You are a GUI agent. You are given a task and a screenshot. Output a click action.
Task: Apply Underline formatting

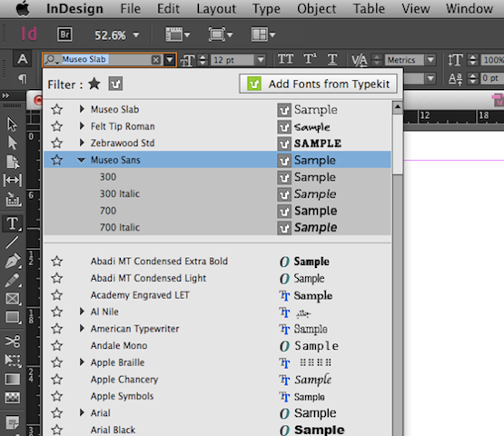(x=332, y=59)
